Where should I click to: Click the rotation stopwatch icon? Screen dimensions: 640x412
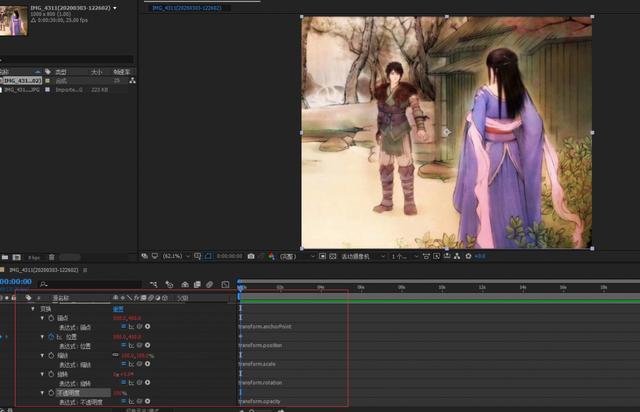coord(50,373)
